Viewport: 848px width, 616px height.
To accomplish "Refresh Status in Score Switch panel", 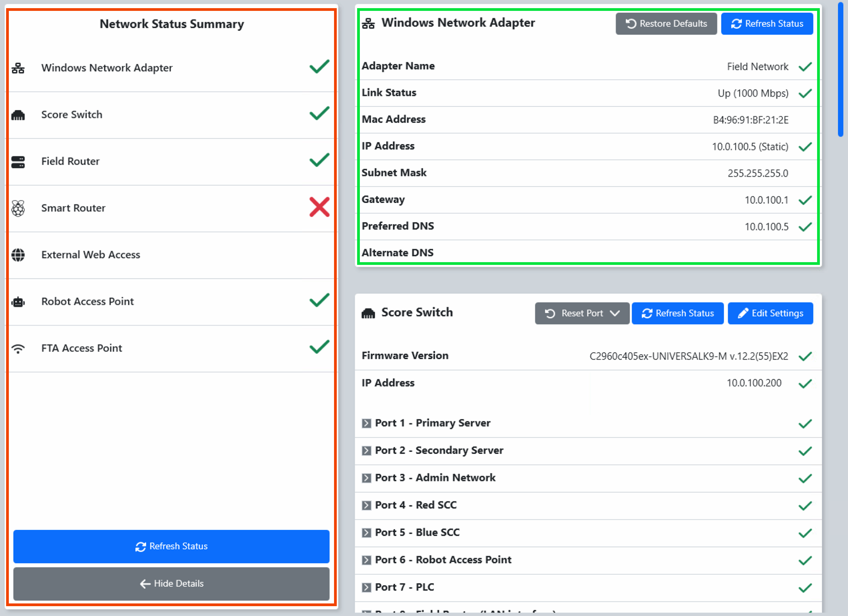I will (678, 313).
